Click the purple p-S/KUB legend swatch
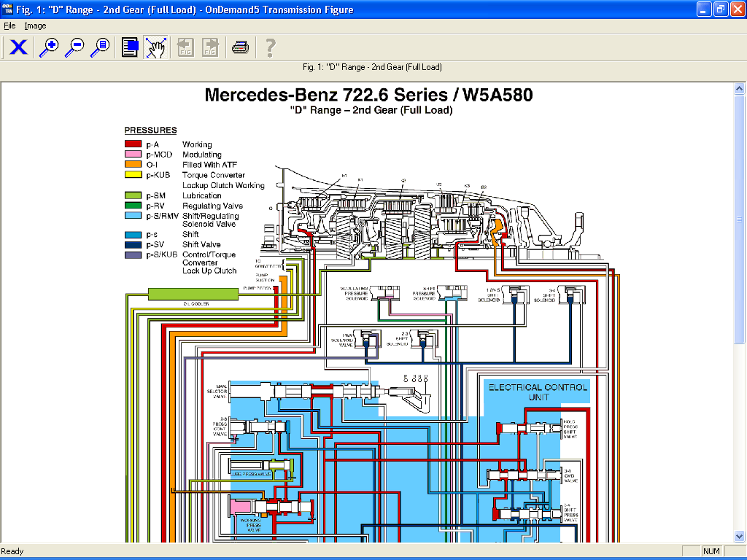 (x=133, y=254)
